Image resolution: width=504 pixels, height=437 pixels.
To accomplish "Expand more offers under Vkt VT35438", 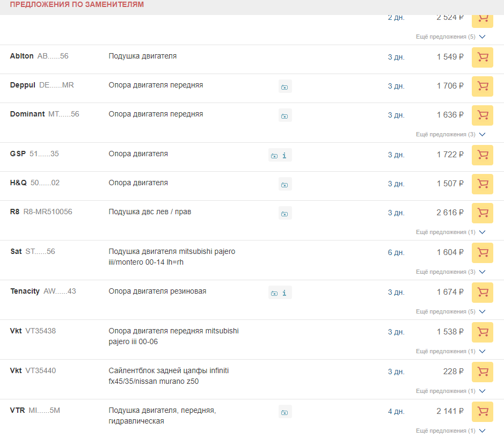I will (450, 352).
